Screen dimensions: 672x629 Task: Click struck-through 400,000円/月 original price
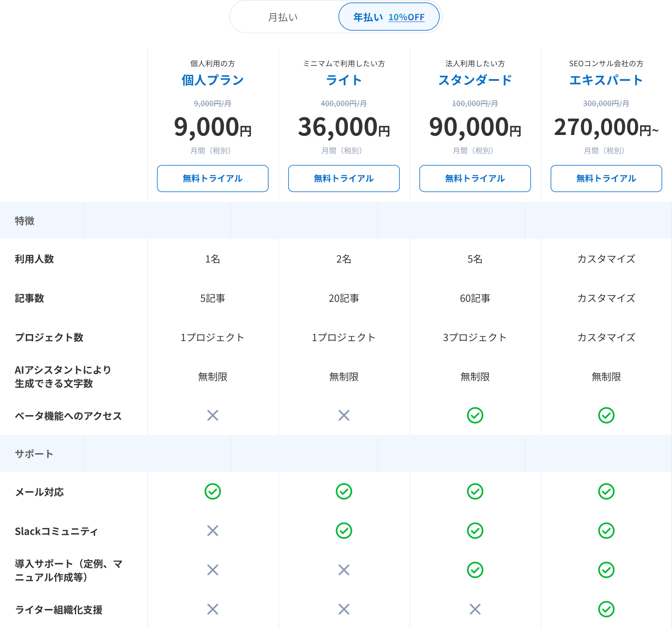point(344,103)
